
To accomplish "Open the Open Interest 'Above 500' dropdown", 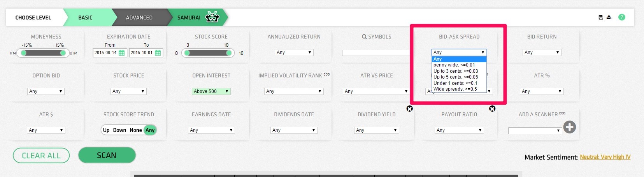I will (x=211, y=91).
